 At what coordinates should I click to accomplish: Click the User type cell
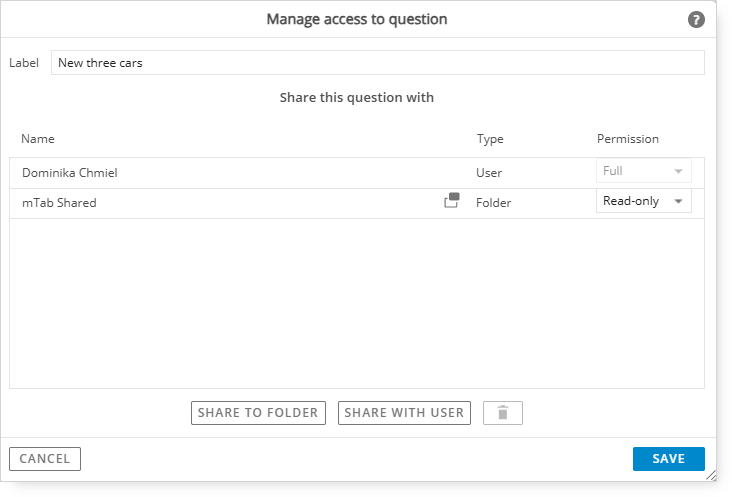(x=489, y=173)
